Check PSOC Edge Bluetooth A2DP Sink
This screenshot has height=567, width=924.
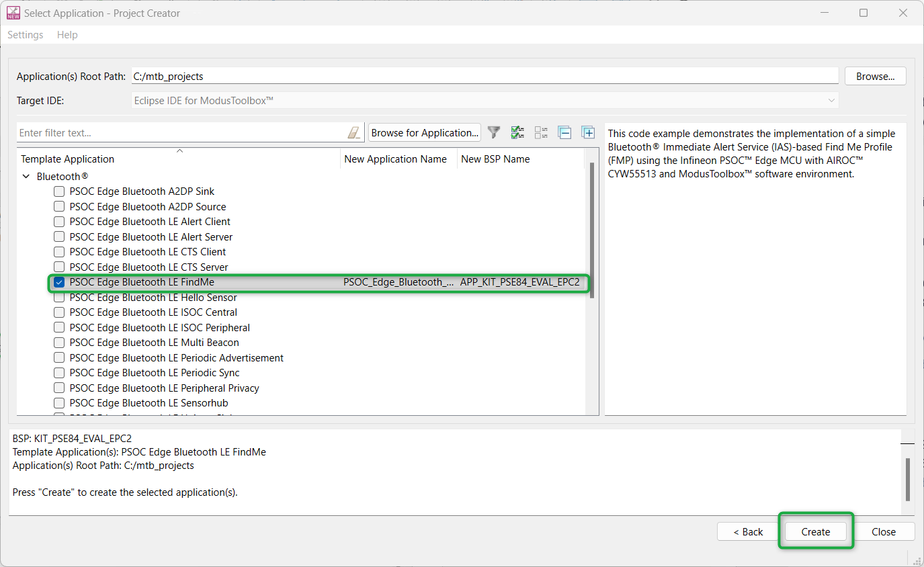pos(59,191)
